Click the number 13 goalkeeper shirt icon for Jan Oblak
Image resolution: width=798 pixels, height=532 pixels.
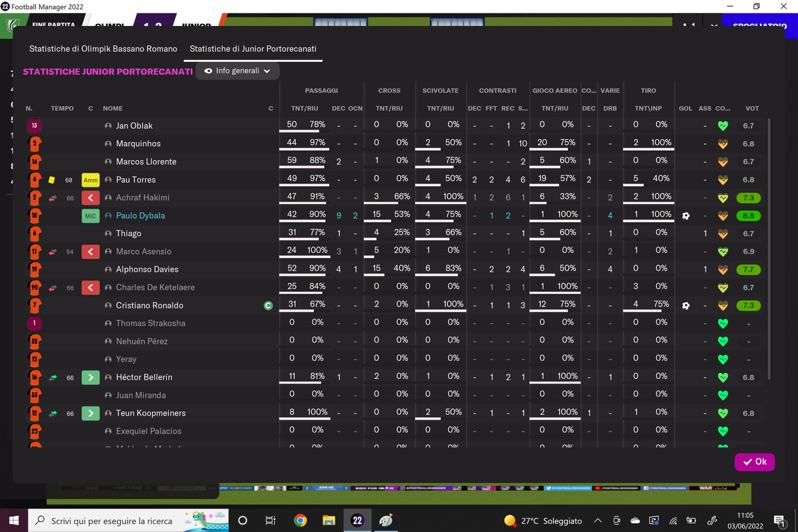click(35, 126)
